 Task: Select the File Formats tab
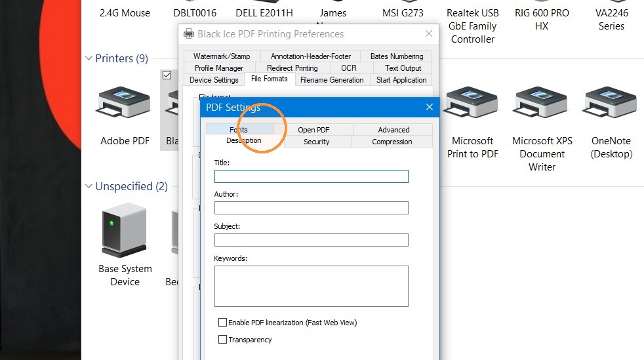tap(270, 79)
